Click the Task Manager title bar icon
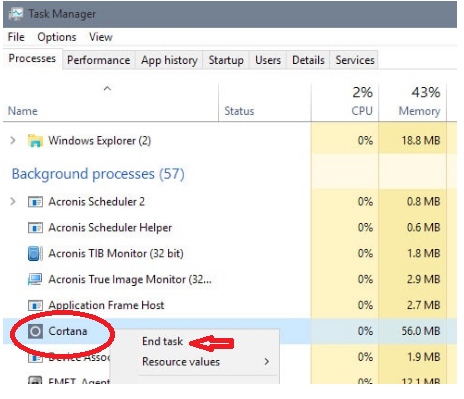Image resolution: width=464 pixels, height=399 pixels. [x=16, y=14]
